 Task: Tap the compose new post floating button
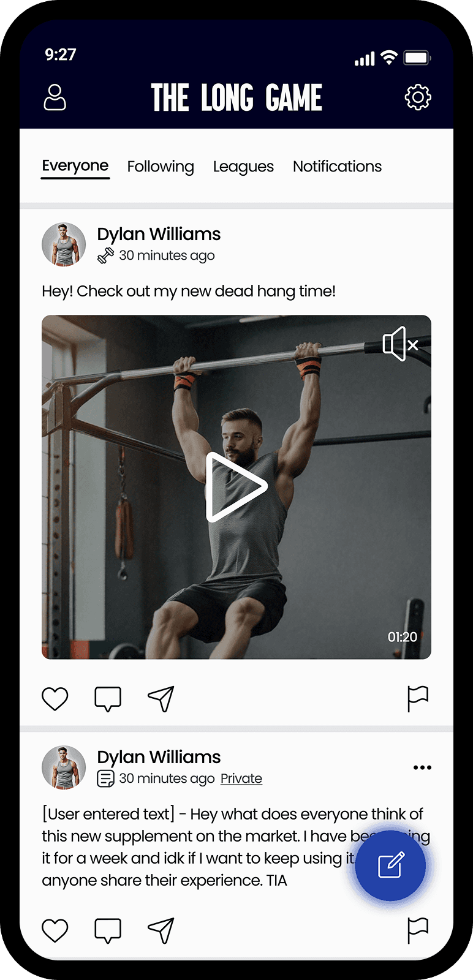[x=390, y=865]
